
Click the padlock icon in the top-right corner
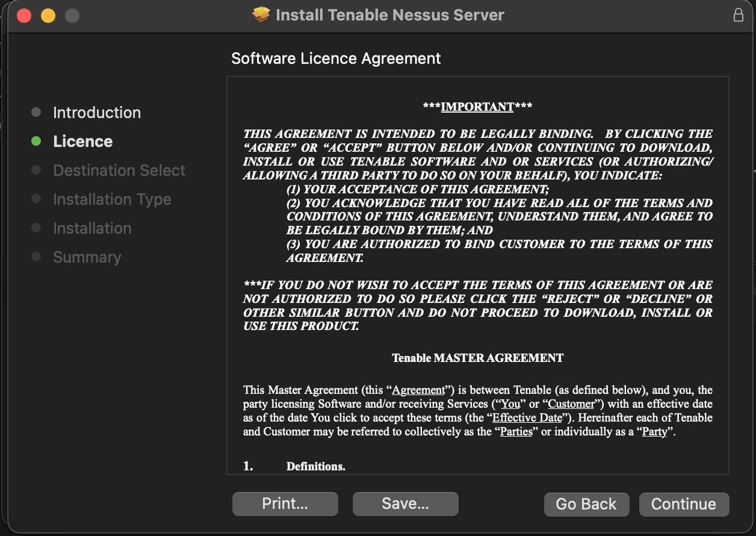click(x=739, y=15)
